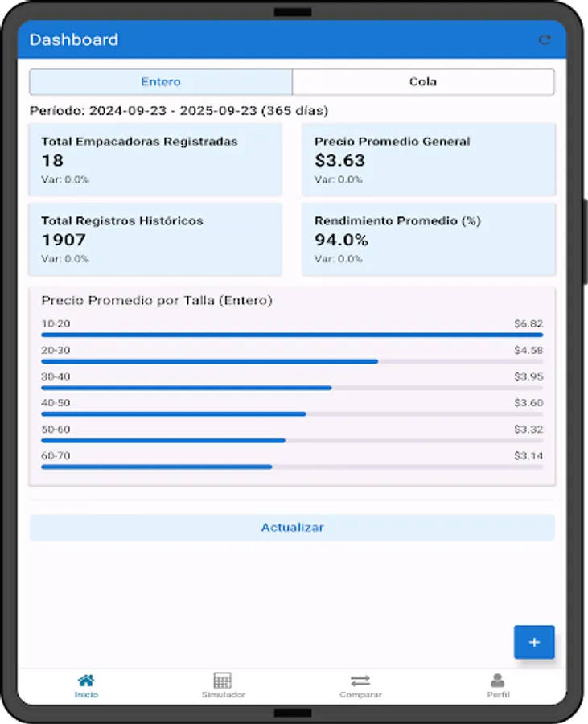
Task: Click the 1907 records value
Action: coord(64,240)
